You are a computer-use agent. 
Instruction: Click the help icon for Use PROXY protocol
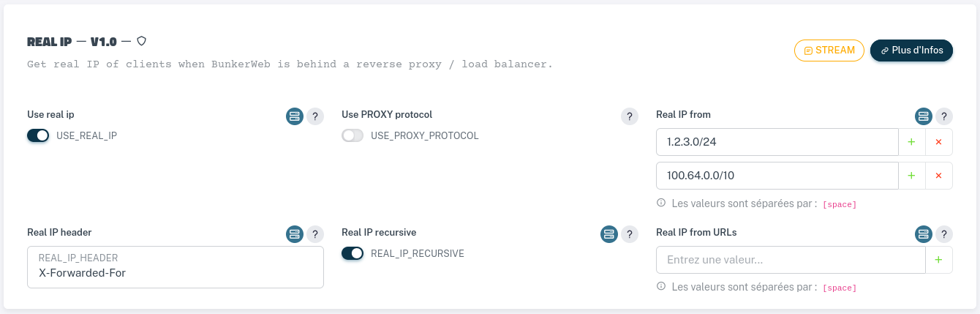630,116
